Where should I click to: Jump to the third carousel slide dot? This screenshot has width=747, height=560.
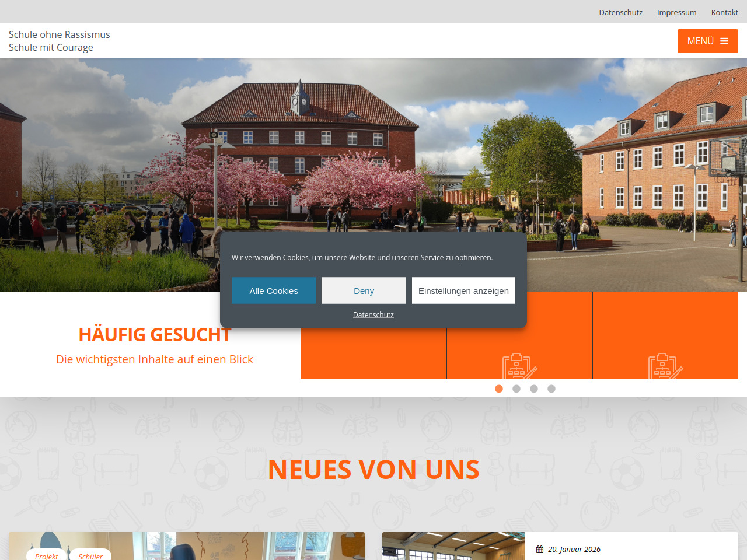tap(534, 388)
